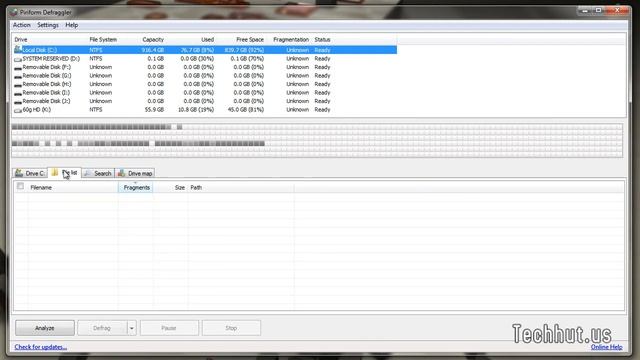Click the Removable Disk (I:) icon
Screen dimensions: 640x360
tap(18, 93)
